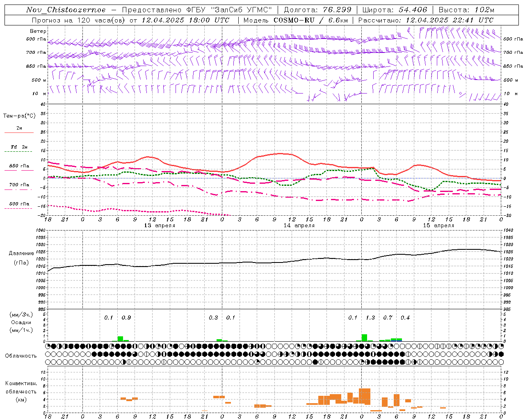The image size is (525, 420).
Task: Click the 1.3 precipitation value
Action: 370,318
